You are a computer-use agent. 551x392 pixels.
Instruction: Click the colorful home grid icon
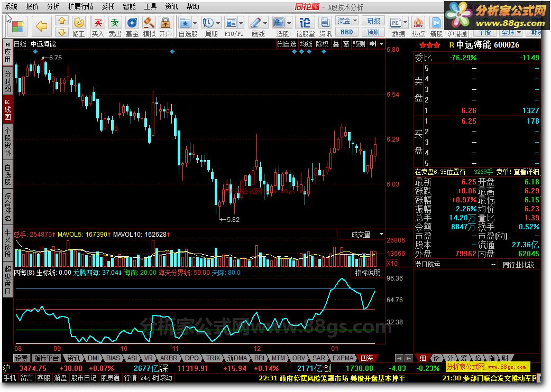click(17, 26)
